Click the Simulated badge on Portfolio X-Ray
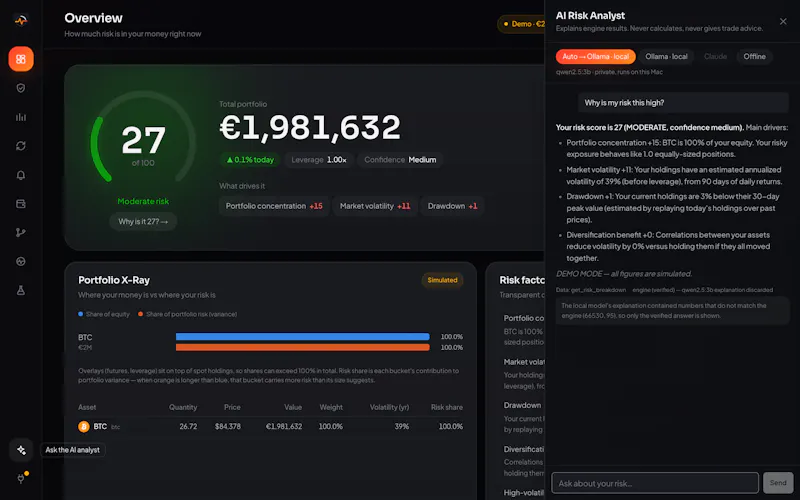The image size is (800, 500). [x=442, y=280]
